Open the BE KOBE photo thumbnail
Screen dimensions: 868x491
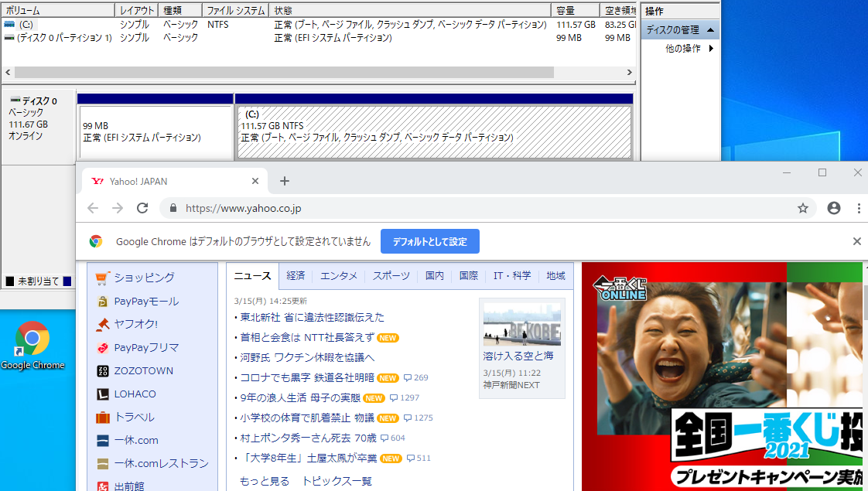coord(522,325)
